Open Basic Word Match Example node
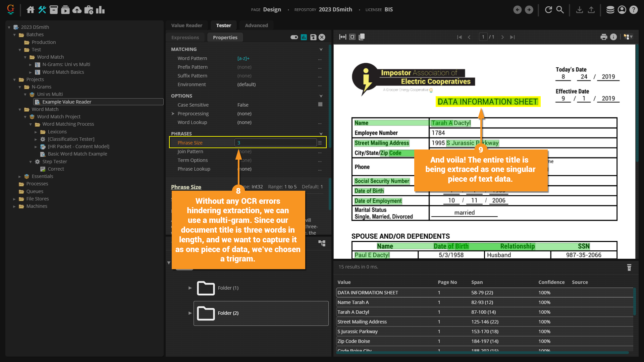This screenshot has width=644, height=362. (x=77, y=154)
